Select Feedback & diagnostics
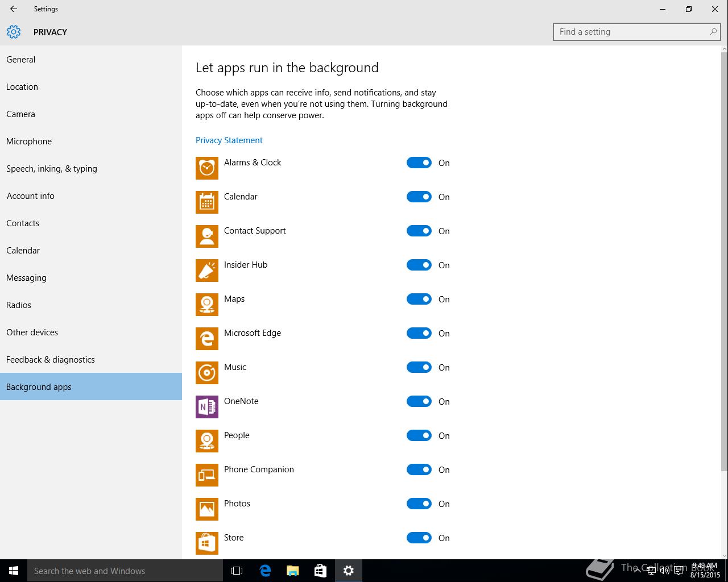 click(x=91, y=359)
